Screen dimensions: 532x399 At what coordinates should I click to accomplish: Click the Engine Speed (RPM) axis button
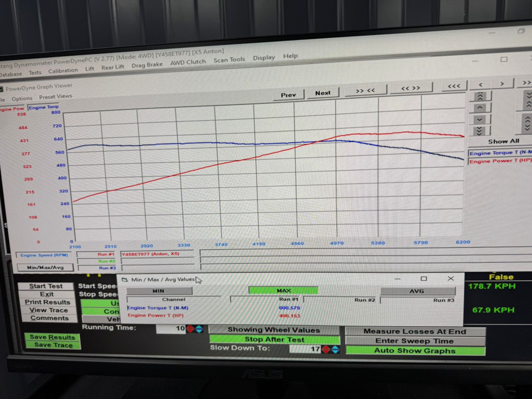pyautogui.click(x=44, y=255)
